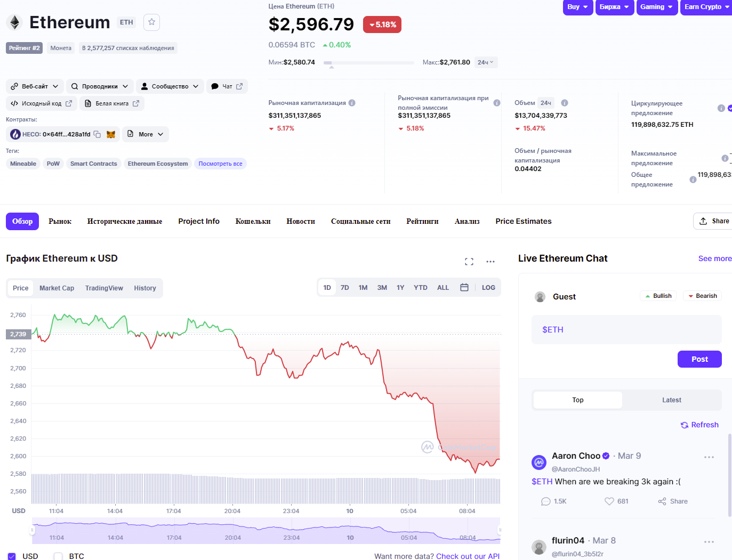Screen dimensions: 732x560
Task: Click the $ETH chat input field
Action: coord(626,330)
